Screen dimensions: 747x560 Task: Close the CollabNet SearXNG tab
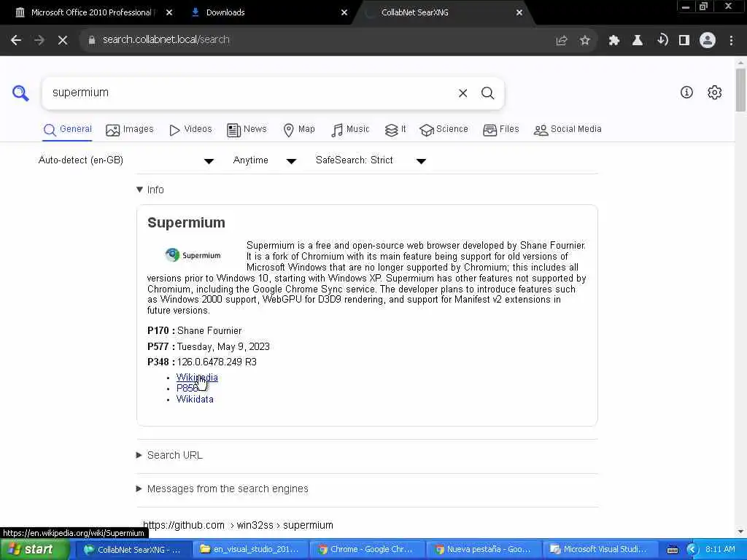pos(519,12)
